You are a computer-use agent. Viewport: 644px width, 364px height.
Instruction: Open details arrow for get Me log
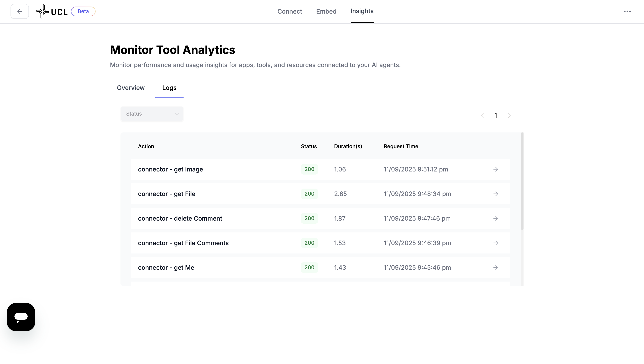click(495, 267)
